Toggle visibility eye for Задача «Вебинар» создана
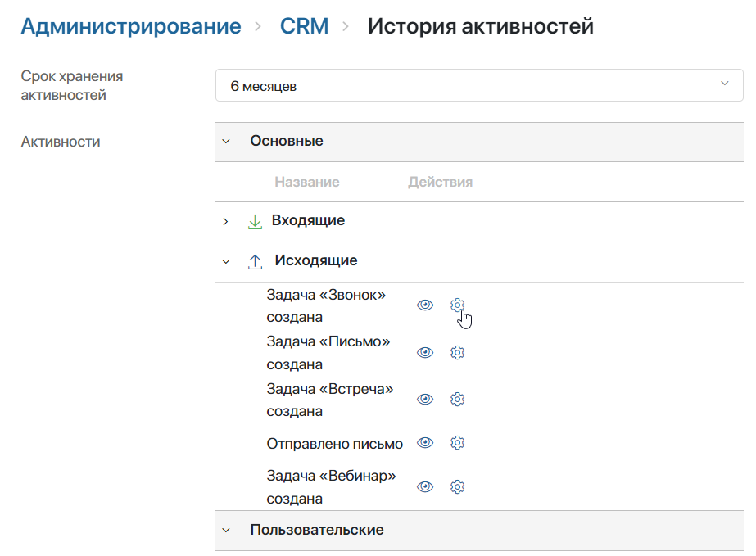 coord(425,486)
